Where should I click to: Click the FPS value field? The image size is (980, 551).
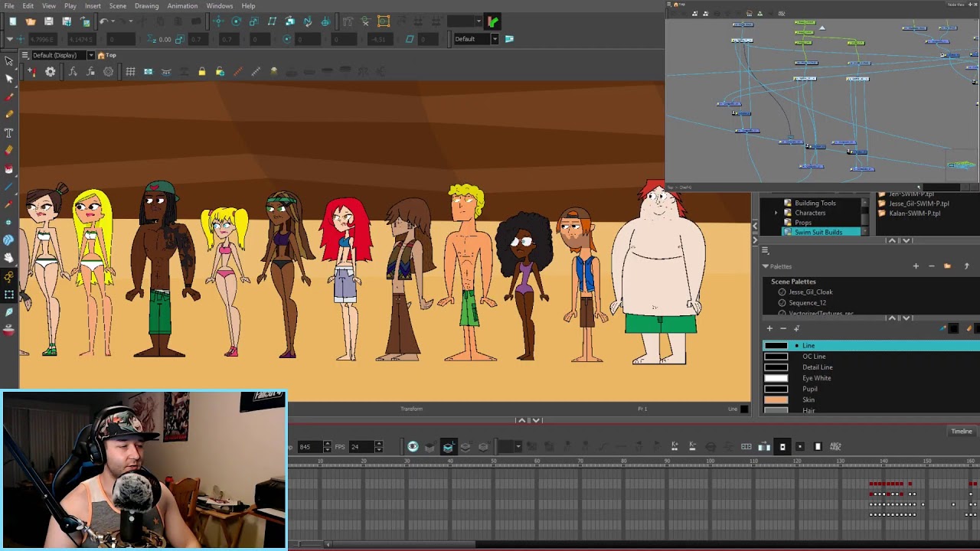click(361, 446)
